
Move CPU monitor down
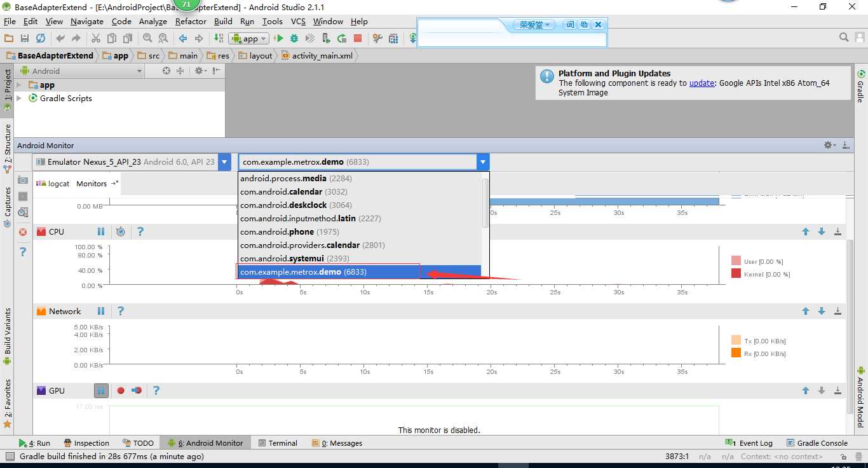click(x=822, y=231)
